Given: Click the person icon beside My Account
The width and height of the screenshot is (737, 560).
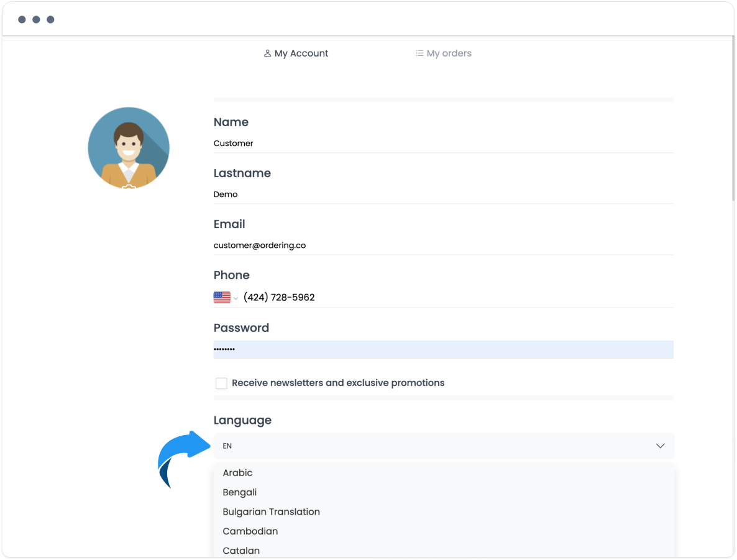Looking at the screenshot, I should (267, 53).
